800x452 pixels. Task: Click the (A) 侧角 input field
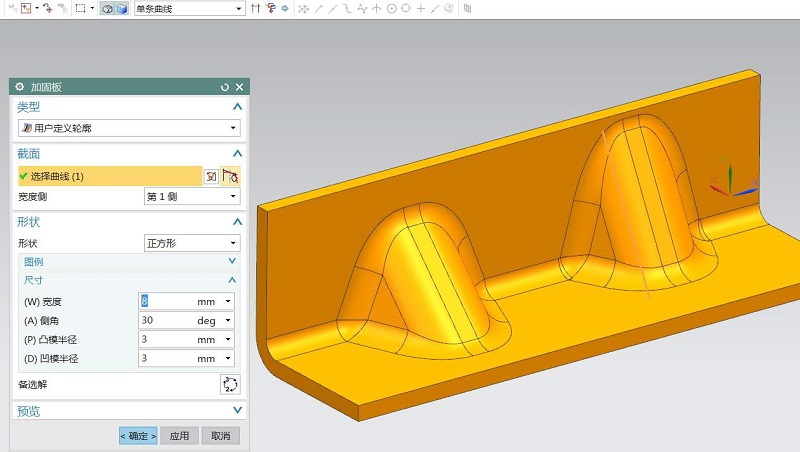165,320
